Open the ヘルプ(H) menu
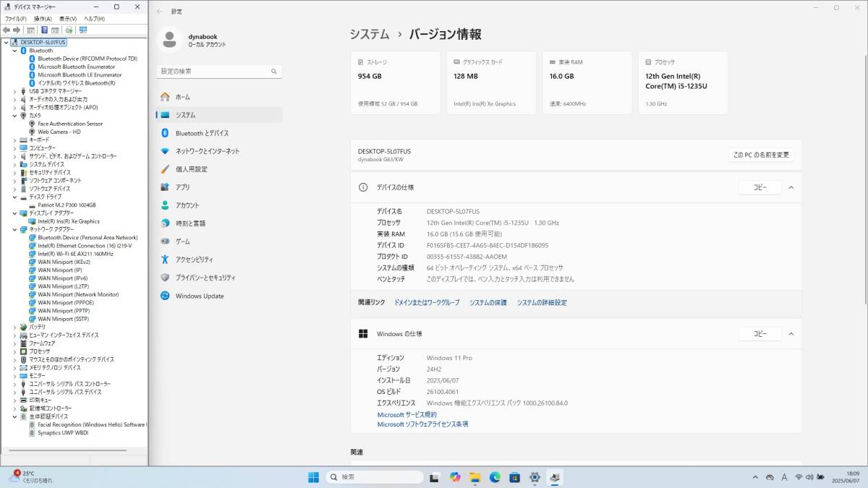The height and width of the screenshot is (488, 868). coord(94,19)
